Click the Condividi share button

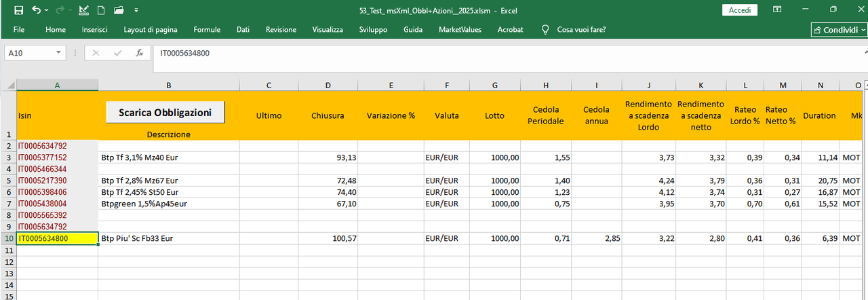(838, 30)
